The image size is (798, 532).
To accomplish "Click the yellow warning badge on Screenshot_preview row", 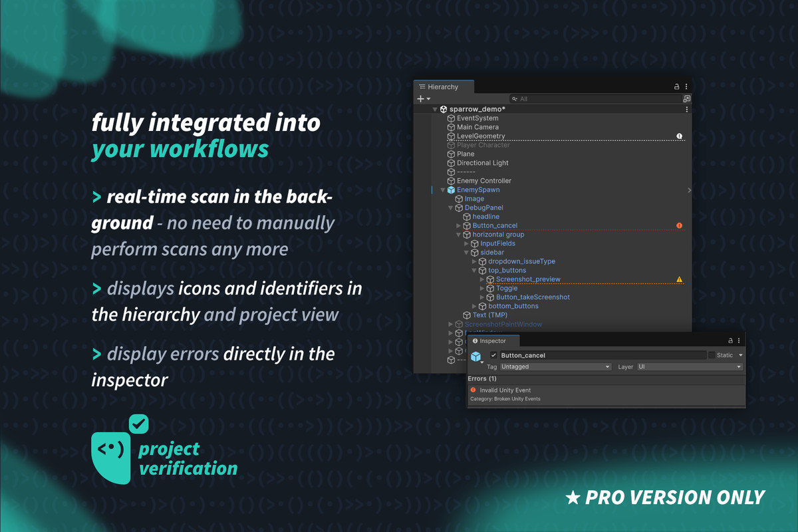I will tap(680, 279).
